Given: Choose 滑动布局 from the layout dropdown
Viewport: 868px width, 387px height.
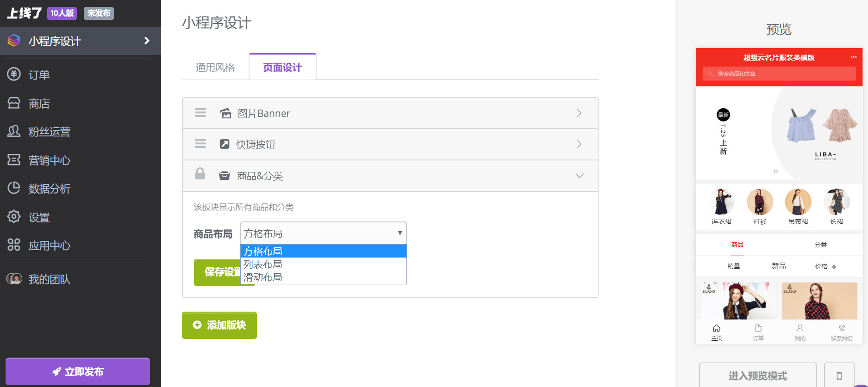Looking at the screenshot, I should [263, 277].
